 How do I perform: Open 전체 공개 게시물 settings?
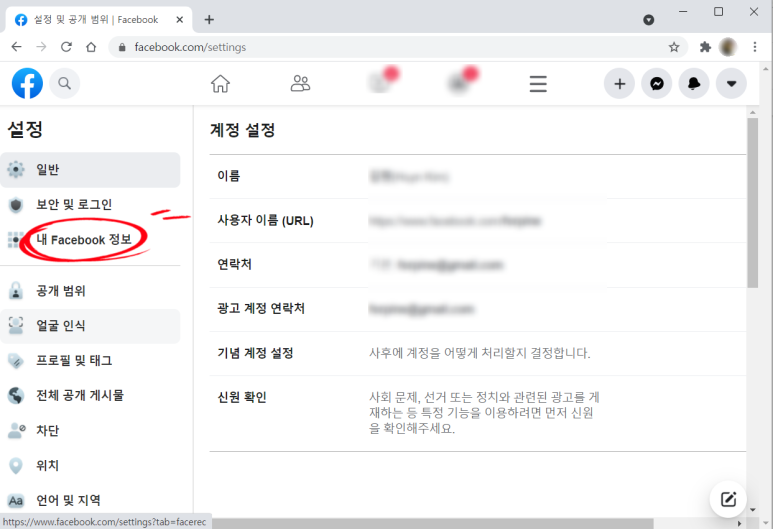(x=90, y=395)
